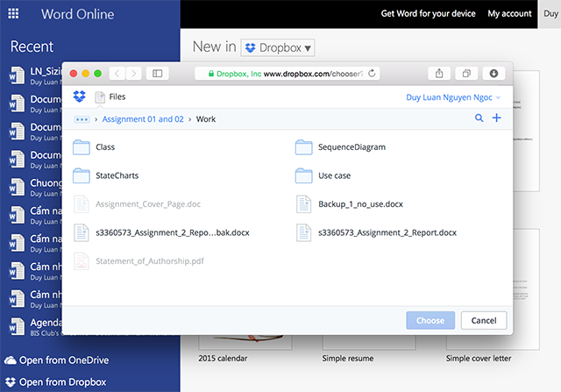Open the Word Online app launcher grid
The height and width of the screenshot is (392, 561).
coord(13,14)
